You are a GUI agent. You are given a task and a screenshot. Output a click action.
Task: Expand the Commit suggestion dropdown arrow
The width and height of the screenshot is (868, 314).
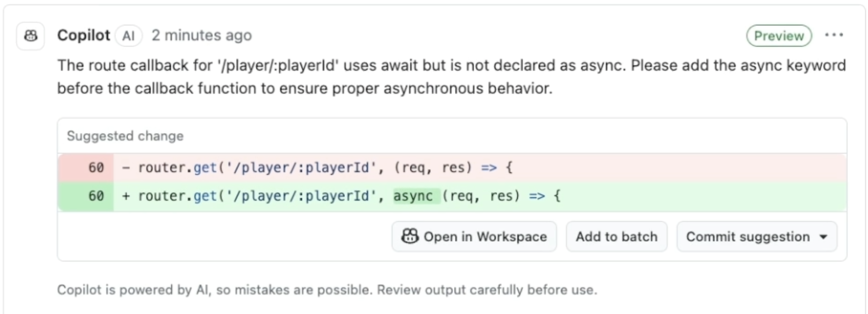(x=823, y=237)
